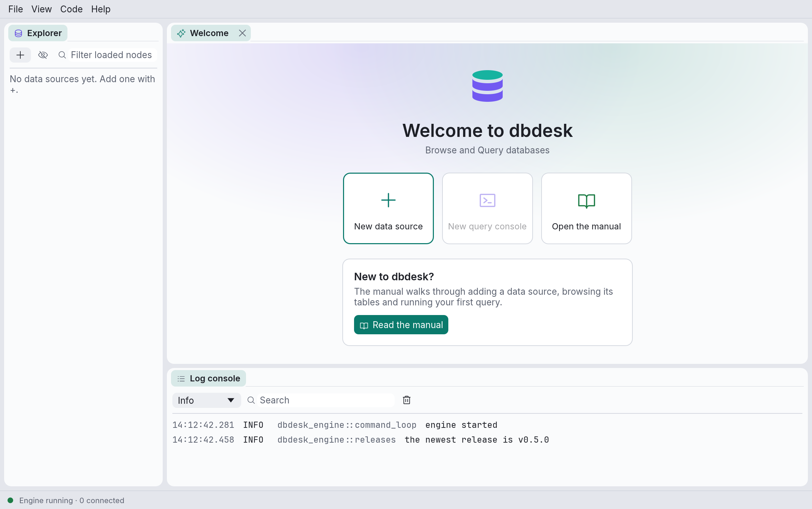Click the Read the manual button
Viewport: 812px width, 509px height.
(x=401, y=325)
